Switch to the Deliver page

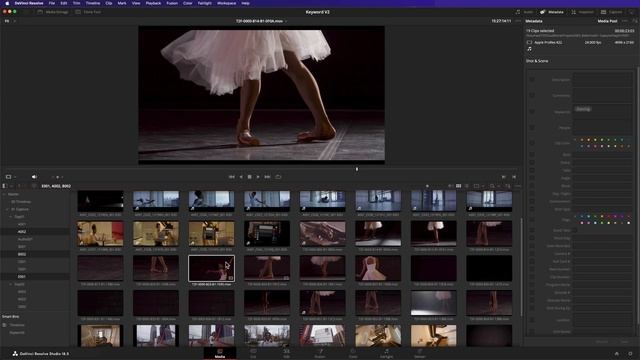(x=420, y=353)
